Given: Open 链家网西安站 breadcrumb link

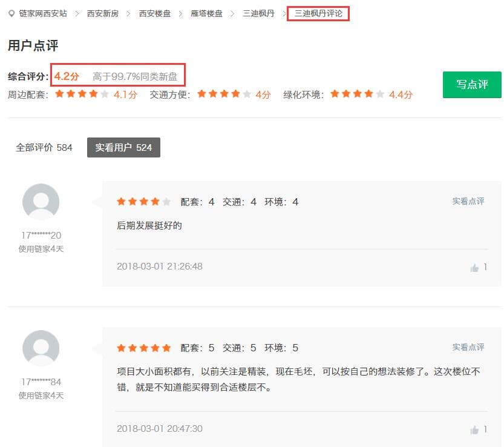Looking at the screenshot, I should [x=43, y=13].
